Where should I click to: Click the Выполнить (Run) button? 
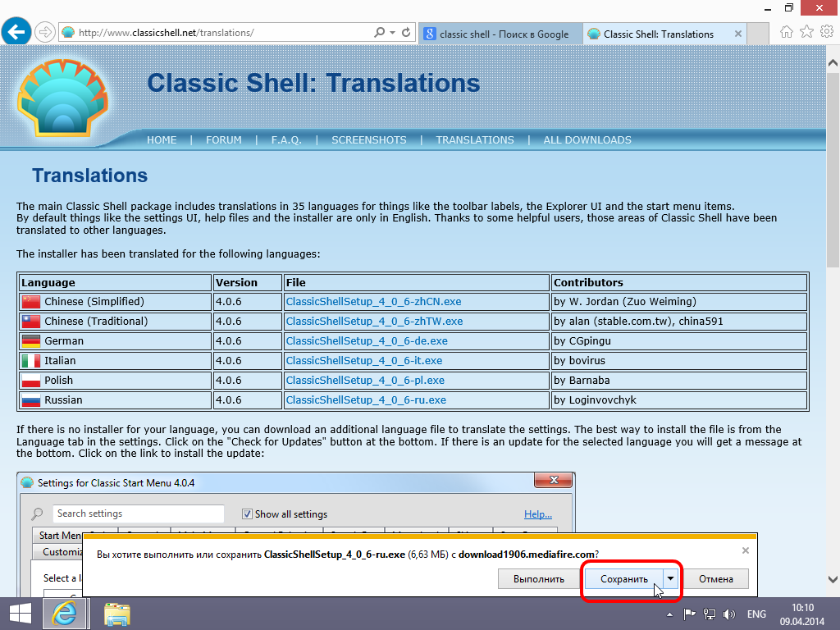click(538, 579)
